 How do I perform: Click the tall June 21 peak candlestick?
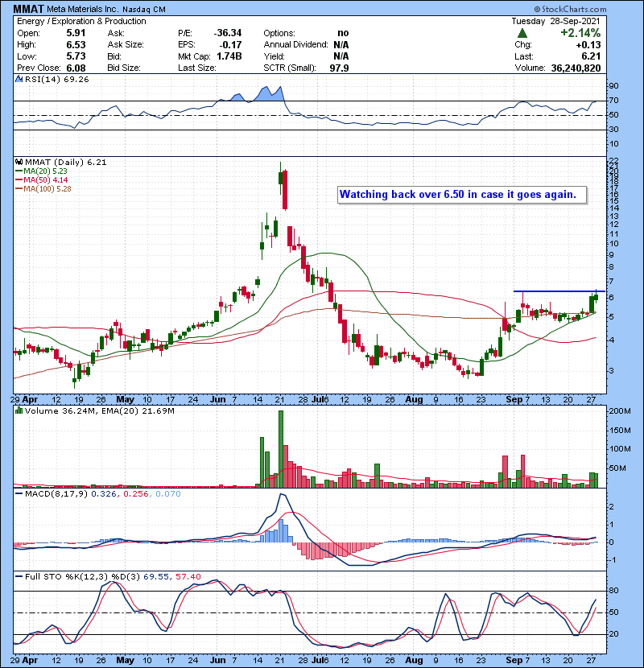[x=280, y=177]
